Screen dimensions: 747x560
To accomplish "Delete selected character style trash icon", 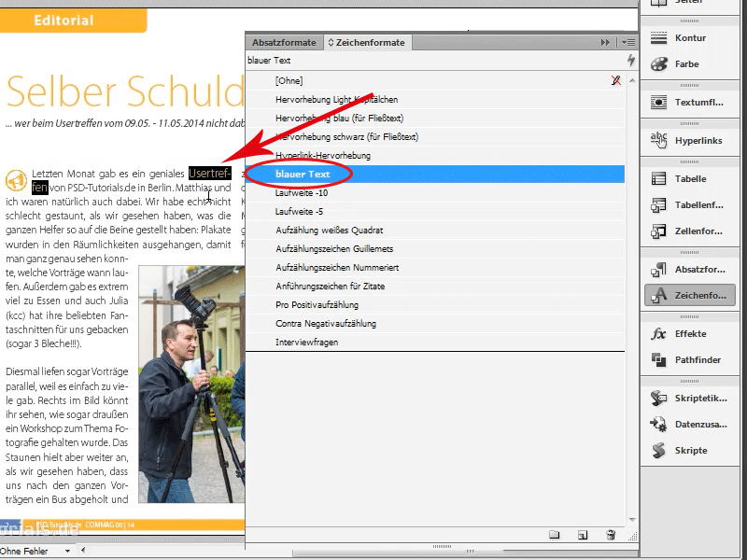I will [x=611, y=534].
